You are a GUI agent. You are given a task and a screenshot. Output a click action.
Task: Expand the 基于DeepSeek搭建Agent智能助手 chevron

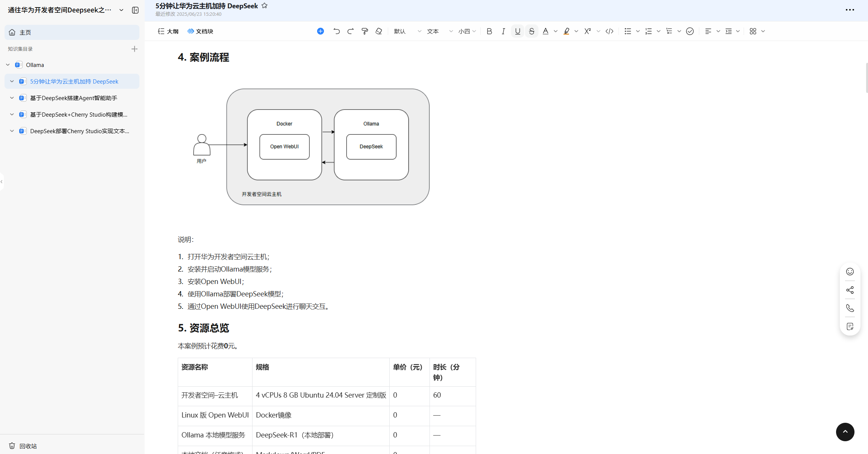(x=12, y=98)
